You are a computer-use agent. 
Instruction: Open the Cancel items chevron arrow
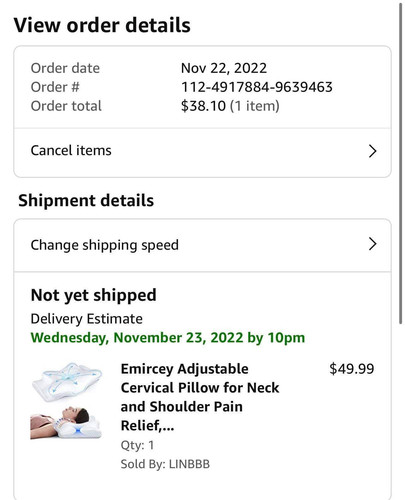point(372,151)
